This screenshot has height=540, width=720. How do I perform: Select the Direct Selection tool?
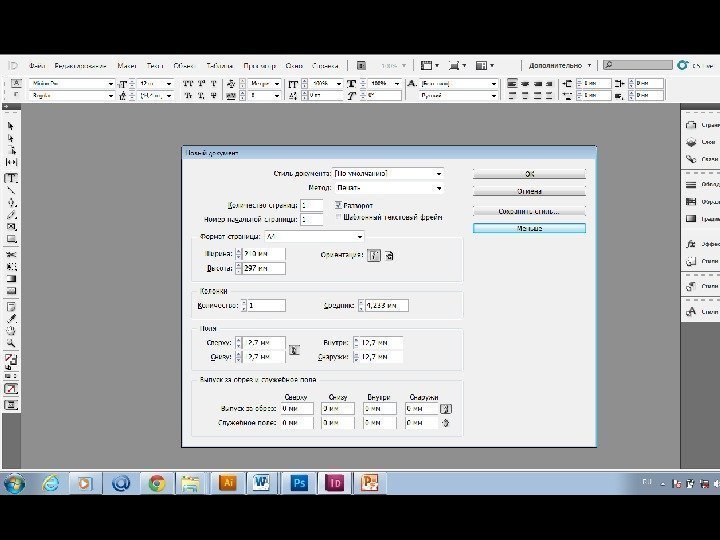point(11,138)
